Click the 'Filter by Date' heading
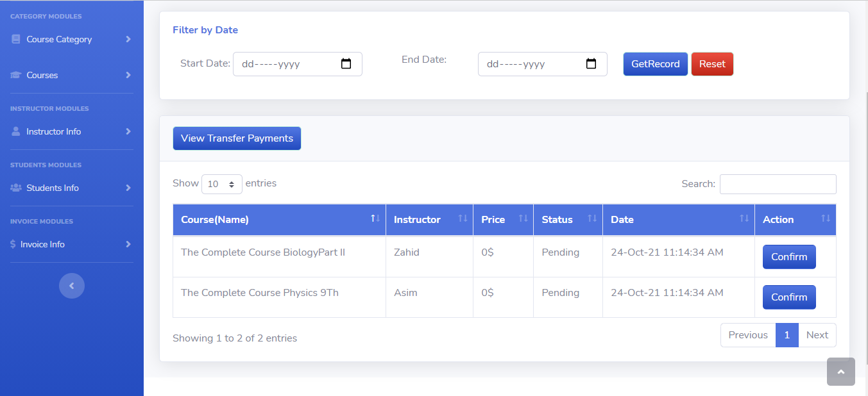The image size is (868, 396). [205, 30]
